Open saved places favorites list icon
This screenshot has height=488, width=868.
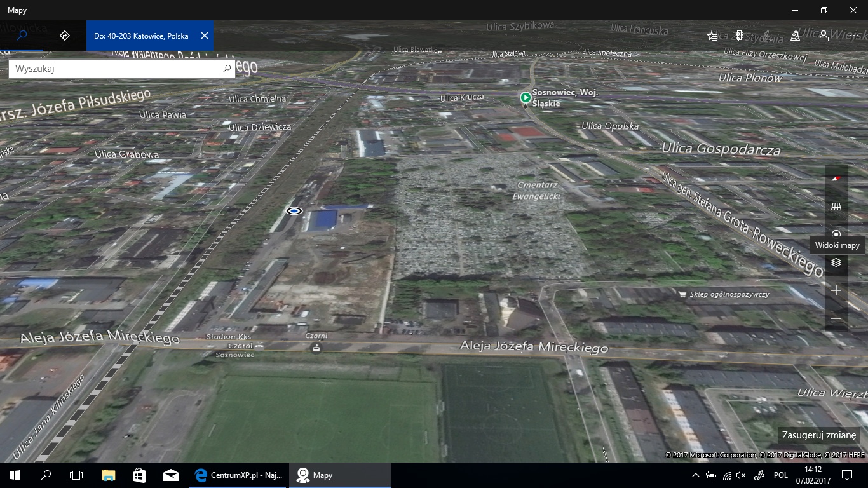[x=712, y=36]
